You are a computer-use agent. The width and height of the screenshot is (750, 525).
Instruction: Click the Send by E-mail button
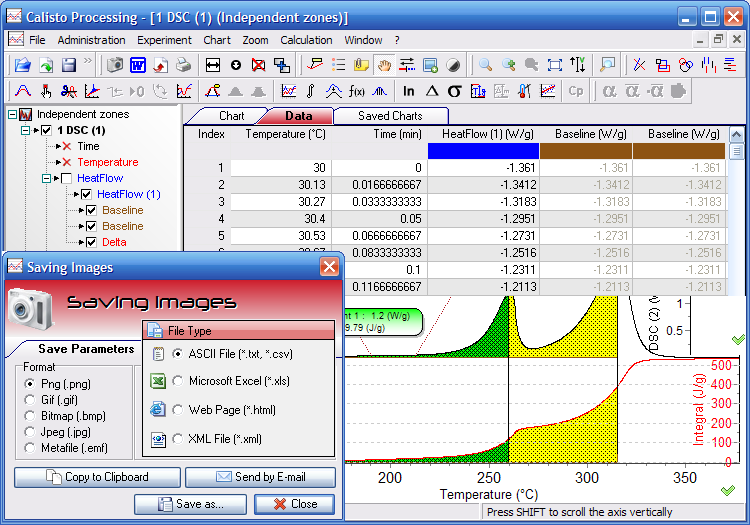coord(260,477)
